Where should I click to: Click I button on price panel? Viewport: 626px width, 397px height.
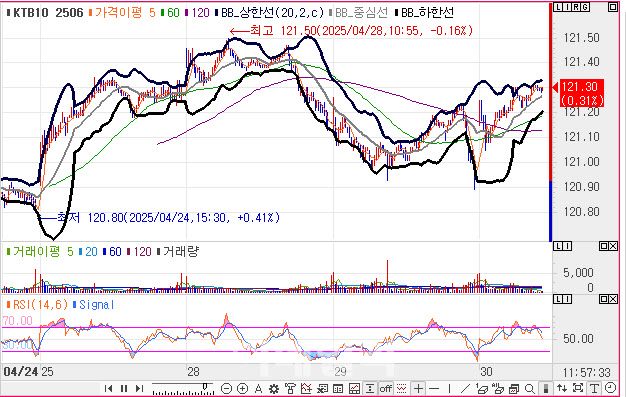566,7
